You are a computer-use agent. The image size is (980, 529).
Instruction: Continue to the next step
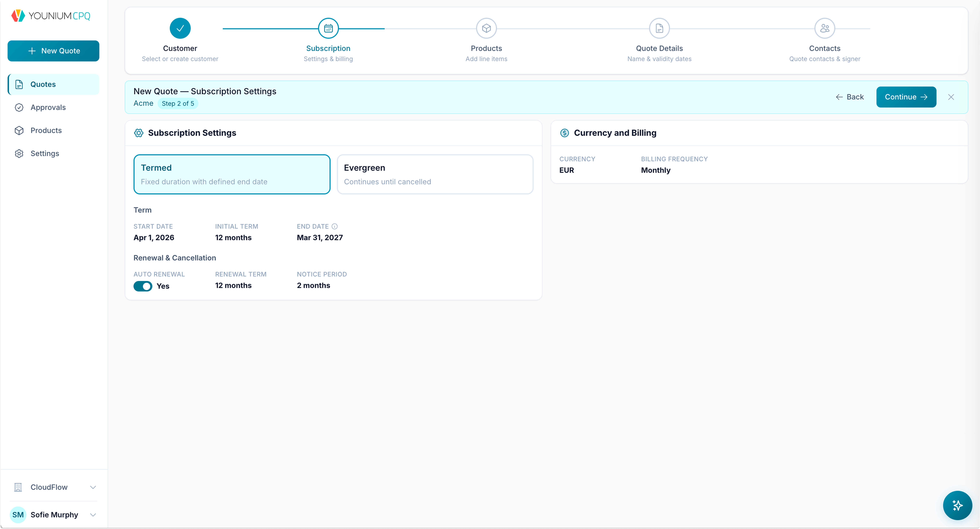coord(906,97)
